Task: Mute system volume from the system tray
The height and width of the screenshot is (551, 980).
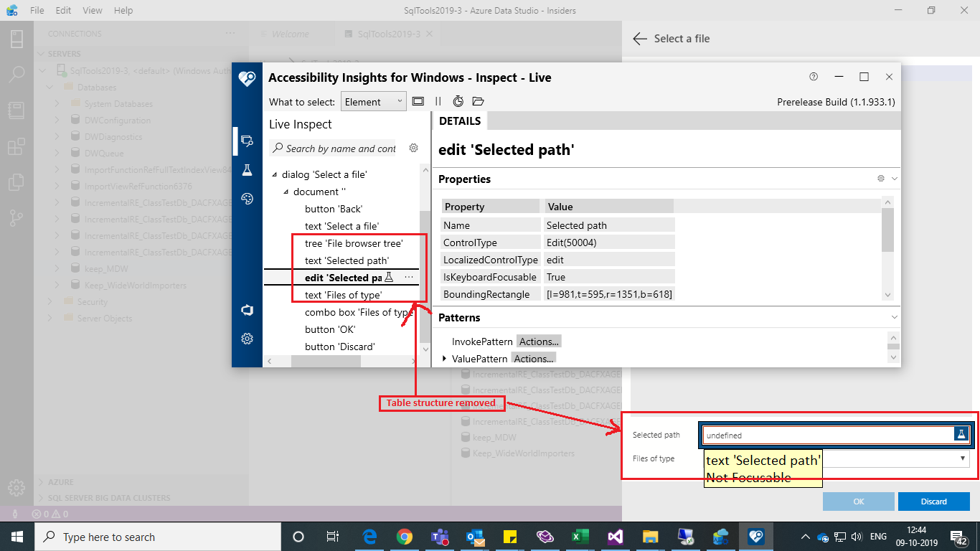Action: (859, 536)
